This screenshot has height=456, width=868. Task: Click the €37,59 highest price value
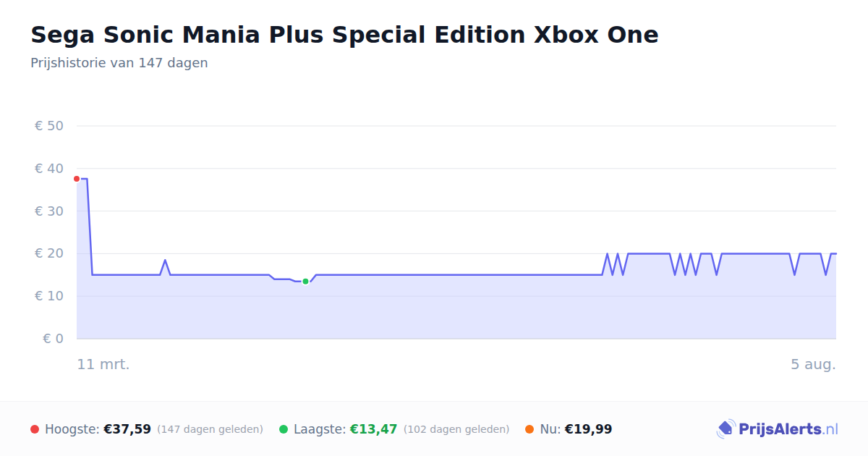[127, 429]
